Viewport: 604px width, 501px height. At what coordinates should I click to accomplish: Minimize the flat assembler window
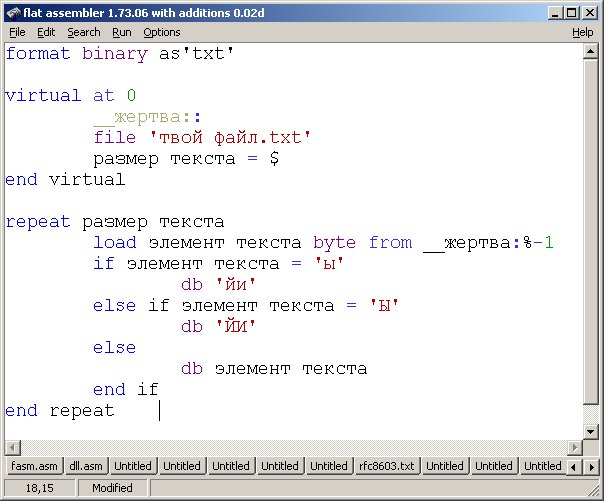point(554,13)
